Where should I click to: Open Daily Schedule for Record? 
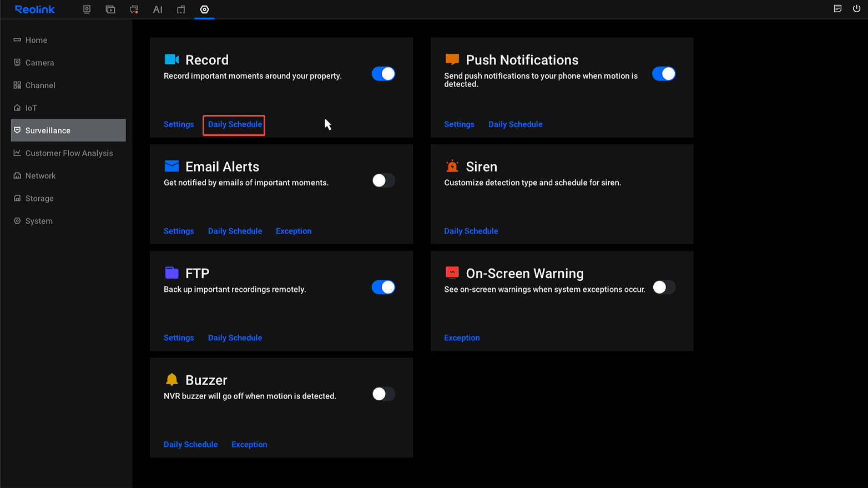coord(235,124)
